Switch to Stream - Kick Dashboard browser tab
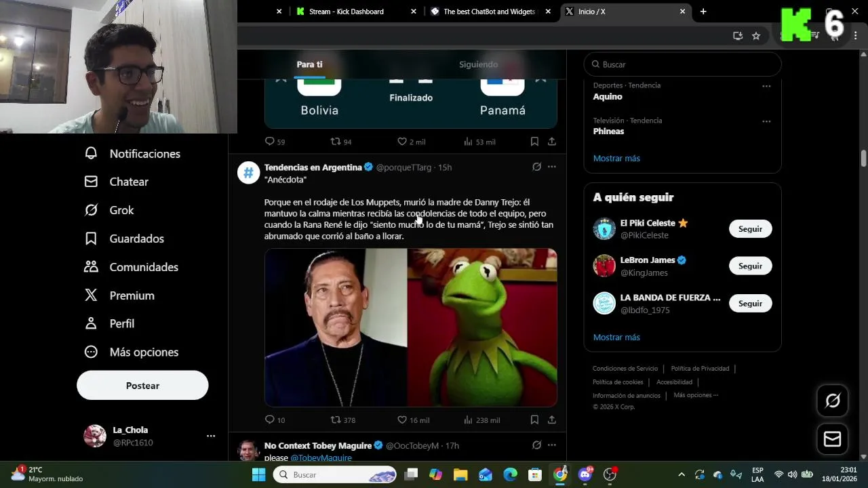Screen dimensions: 868x488 (x=356, y=12)
